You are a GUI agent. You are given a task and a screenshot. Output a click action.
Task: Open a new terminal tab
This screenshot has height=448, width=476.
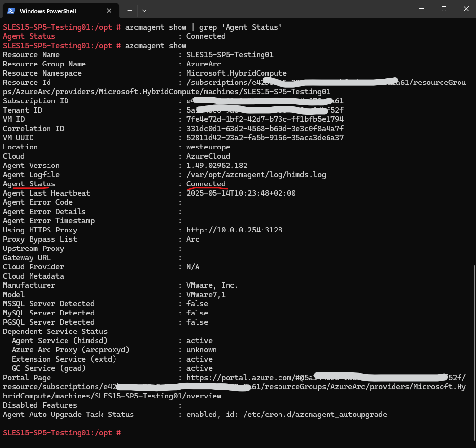click(130, 11)
